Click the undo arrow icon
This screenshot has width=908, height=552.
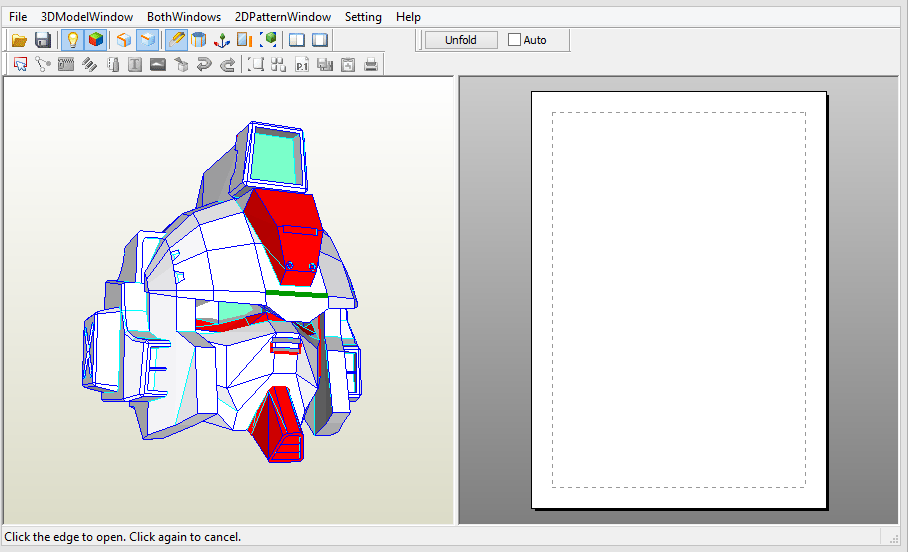[x=204, y=65]
